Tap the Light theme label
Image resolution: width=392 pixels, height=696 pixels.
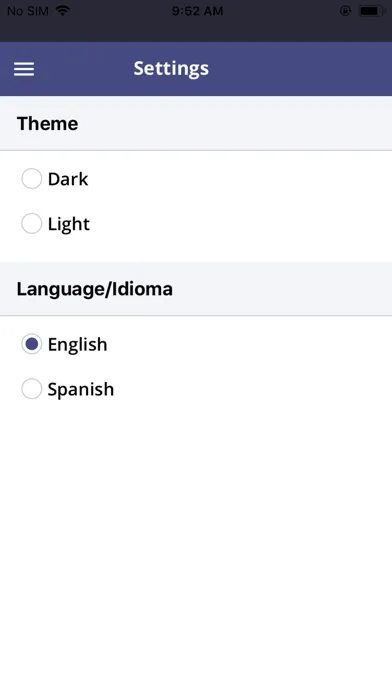click(x=69, y=224)
